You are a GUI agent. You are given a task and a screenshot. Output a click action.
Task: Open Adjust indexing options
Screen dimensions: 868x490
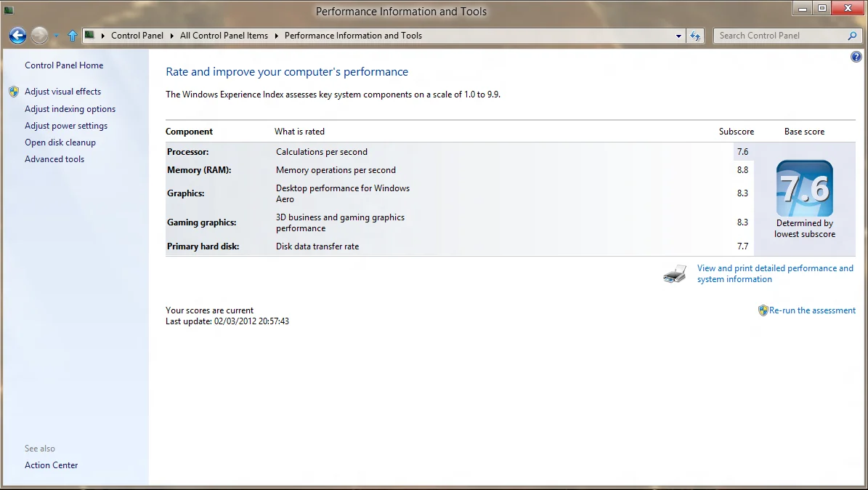coord(70,109)
